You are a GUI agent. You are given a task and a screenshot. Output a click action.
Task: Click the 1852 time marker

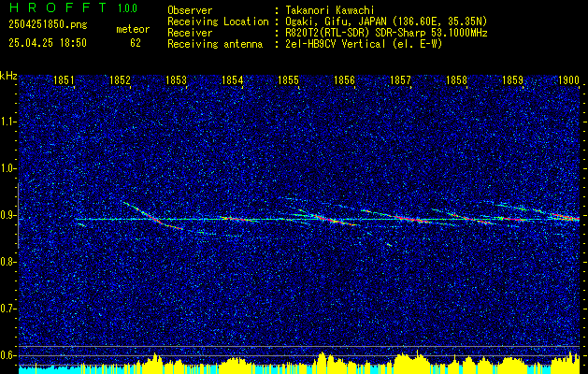tap(120, 80)
